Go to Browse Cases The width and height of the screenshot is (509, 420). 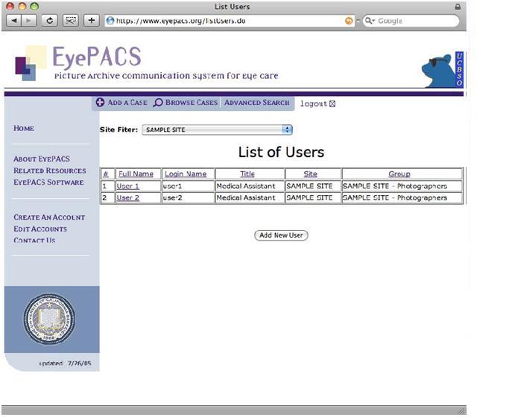point(186,103)
